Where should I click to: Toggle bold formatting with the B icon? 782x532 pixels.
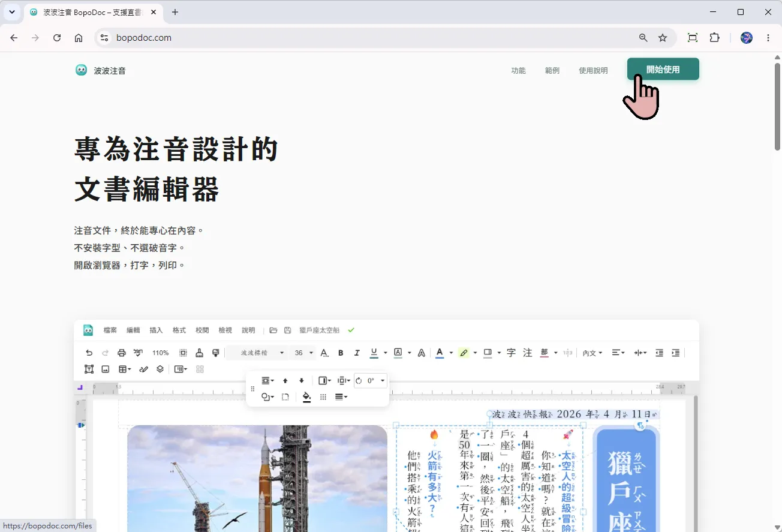point(341,353)
